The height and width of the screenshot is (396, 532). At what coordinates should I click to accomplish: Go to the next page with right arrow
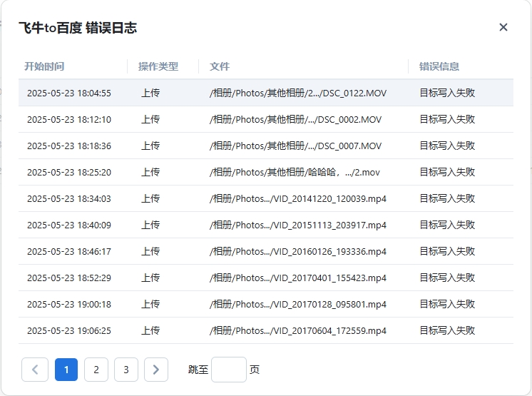point(156,370)
